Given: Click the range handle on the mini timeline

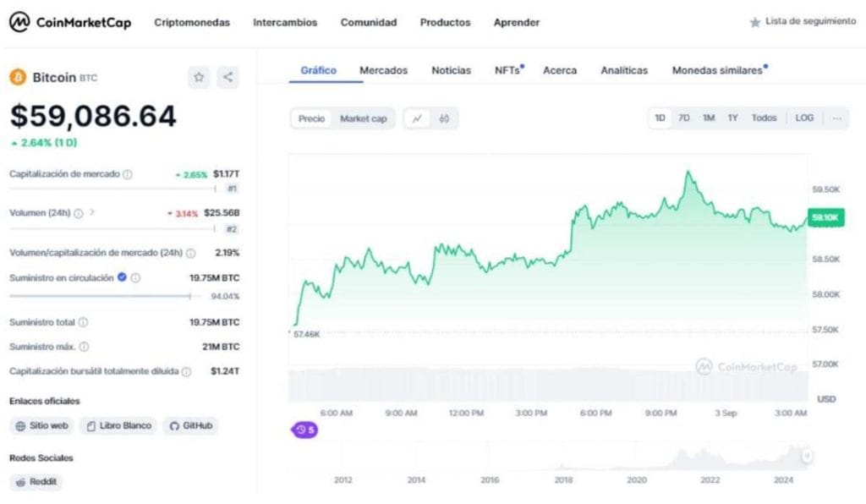Looking at the screenshot, I should (x=807, y=456).
